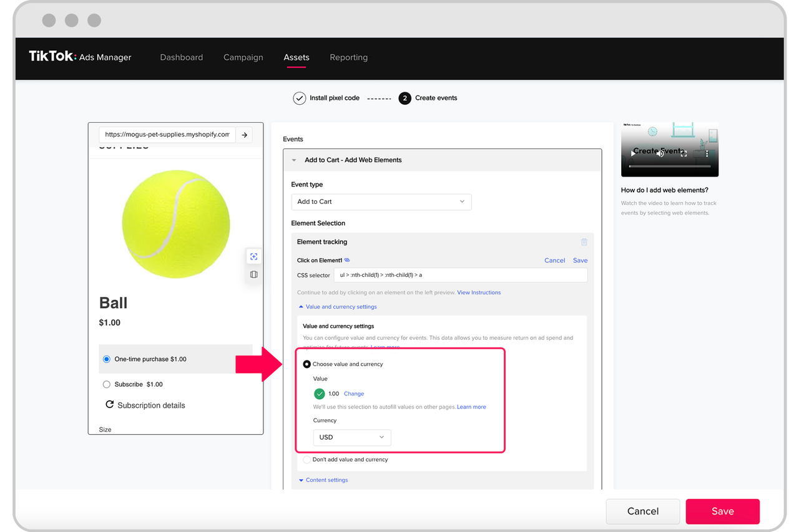Viewport: 799px width, 532px height.
Task: Click the element selection mode icon
Action: pyautogui.click(x=253, y=256)
